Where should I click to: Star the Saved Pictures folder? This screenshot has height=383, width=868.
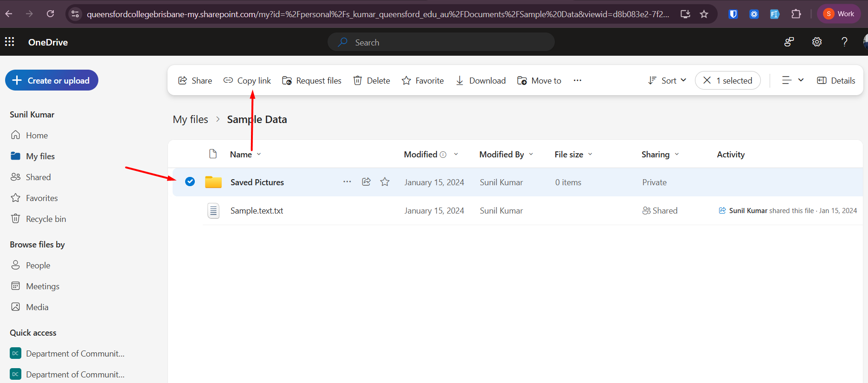click(385, 182)
